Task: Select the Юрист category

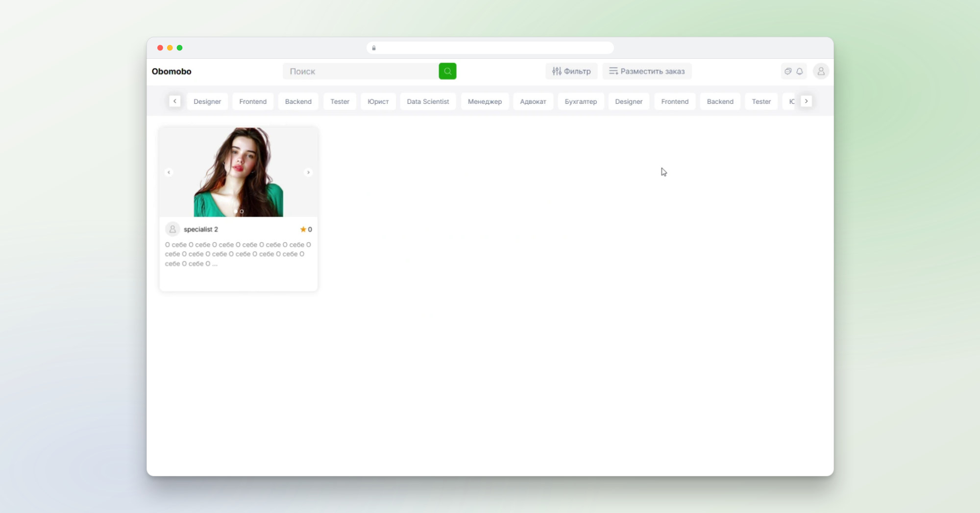Action: [378, 101]
